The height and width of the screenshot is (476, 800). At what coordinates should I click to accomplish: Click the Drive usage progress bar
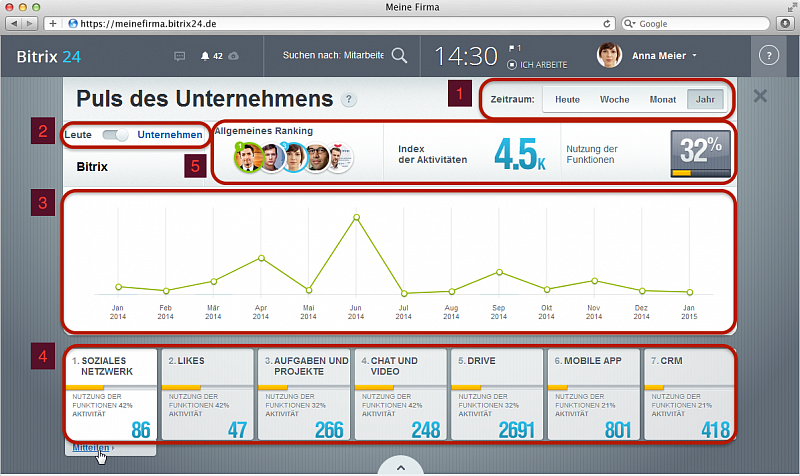click(497, 388)
